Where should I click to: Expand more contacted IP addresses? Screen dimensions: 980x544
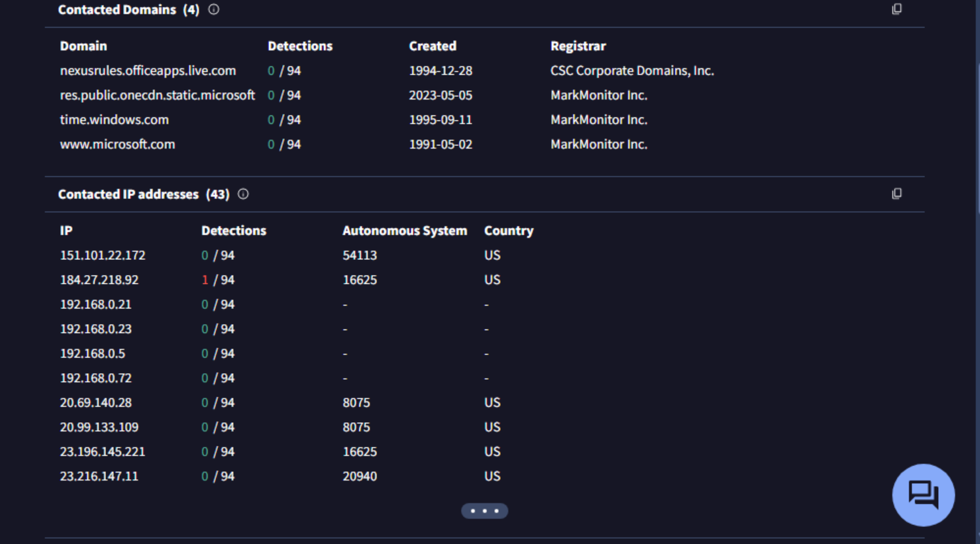point(484,511)
